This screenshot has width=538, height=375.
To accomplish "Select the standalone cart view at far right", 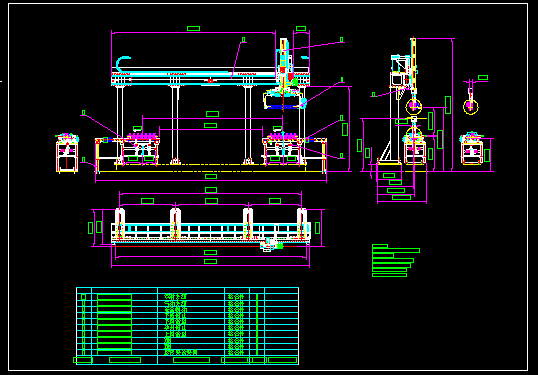I will click(x=472, y=148).
